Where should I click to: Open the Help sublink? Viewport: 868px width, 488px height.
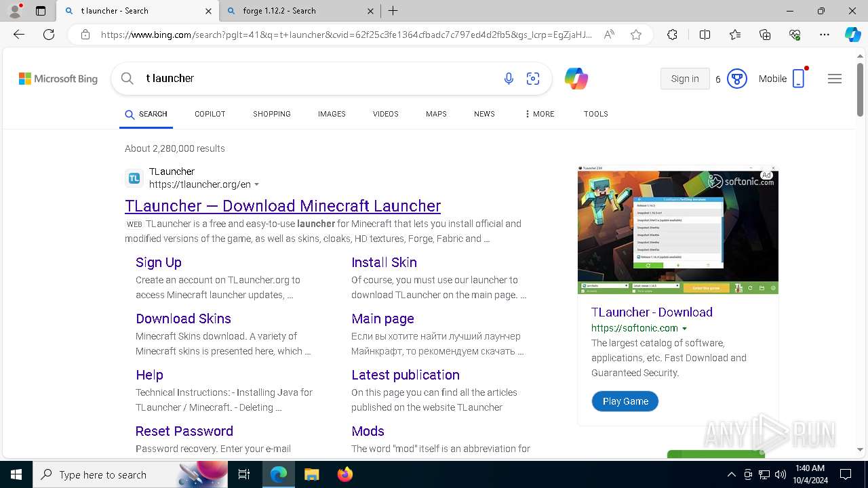click(x=149, y=375)
